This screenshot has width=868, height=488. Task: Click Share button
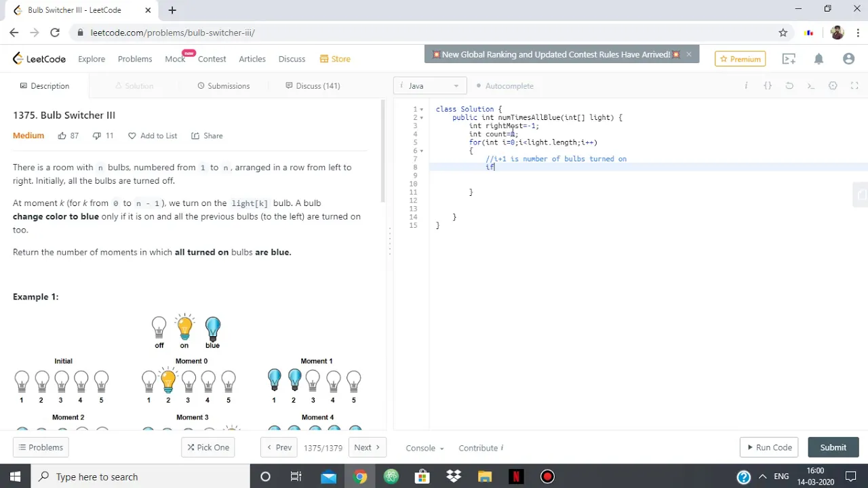pos(207,136)
